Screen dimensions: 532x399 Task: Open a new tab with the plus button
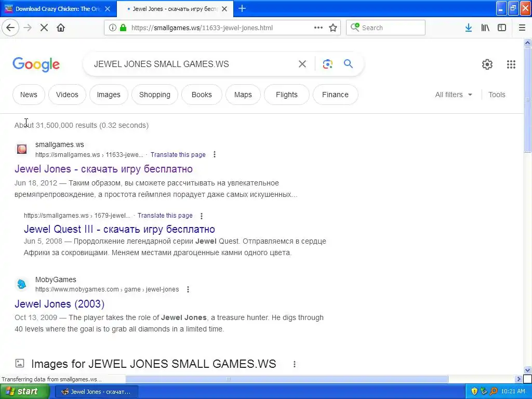[x=242, y=8]
